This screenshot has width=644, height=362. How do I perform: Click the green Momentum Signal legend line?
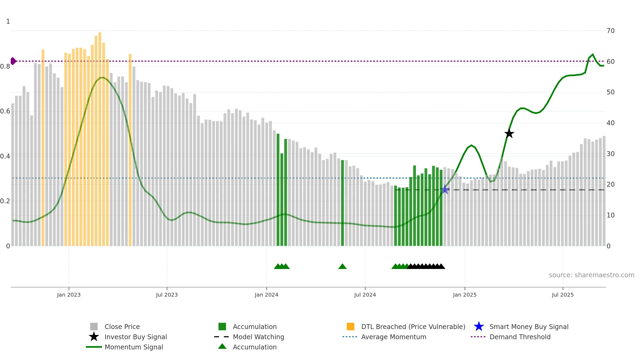click(94, 347)
